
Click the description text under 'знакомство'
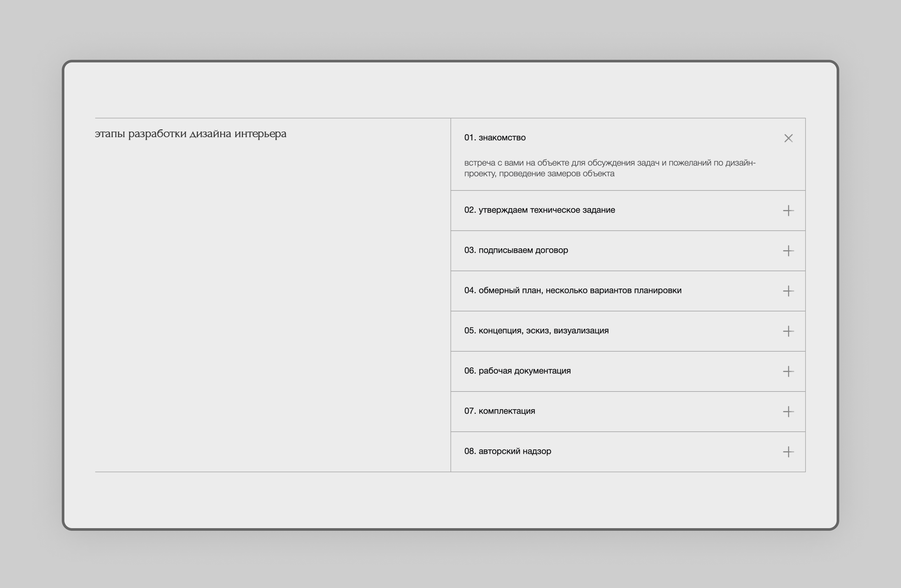click(609, 168)
